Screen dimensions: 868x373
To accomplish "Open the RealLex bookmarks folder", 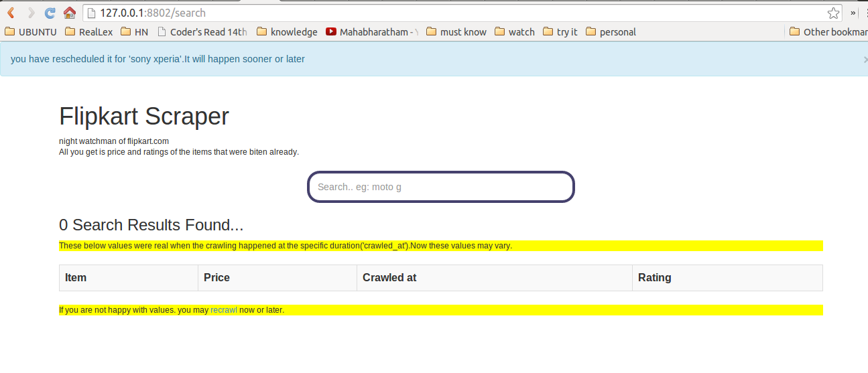I will point(89,31).
